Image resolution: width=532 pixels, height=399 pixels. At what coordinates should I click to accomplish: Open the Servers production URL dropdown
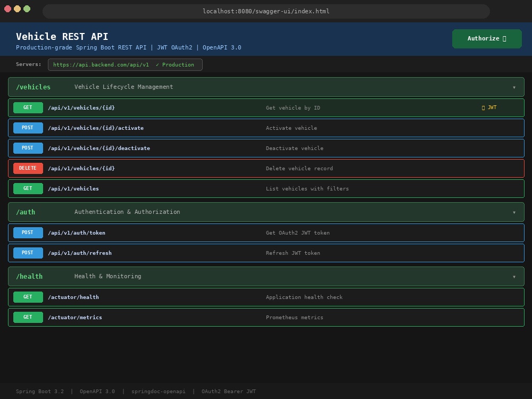click(x=125, y=65)
